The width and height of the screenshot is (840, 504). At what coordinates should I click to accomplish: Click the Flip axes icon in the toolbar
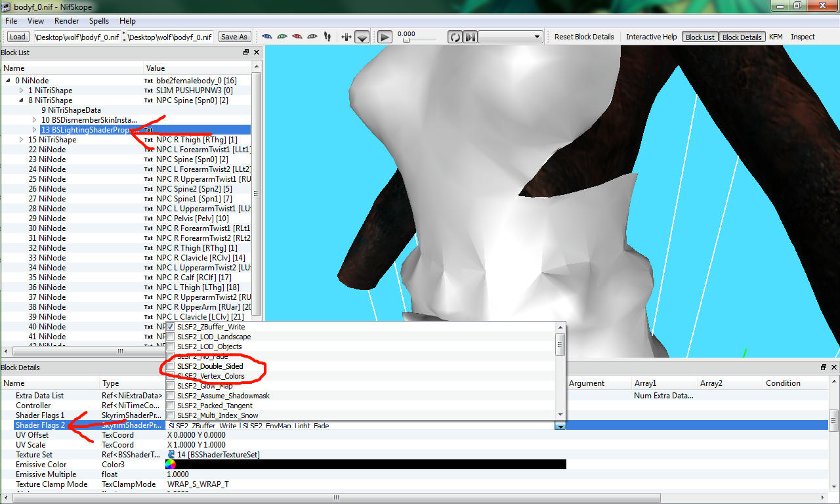tap(346, 37)
